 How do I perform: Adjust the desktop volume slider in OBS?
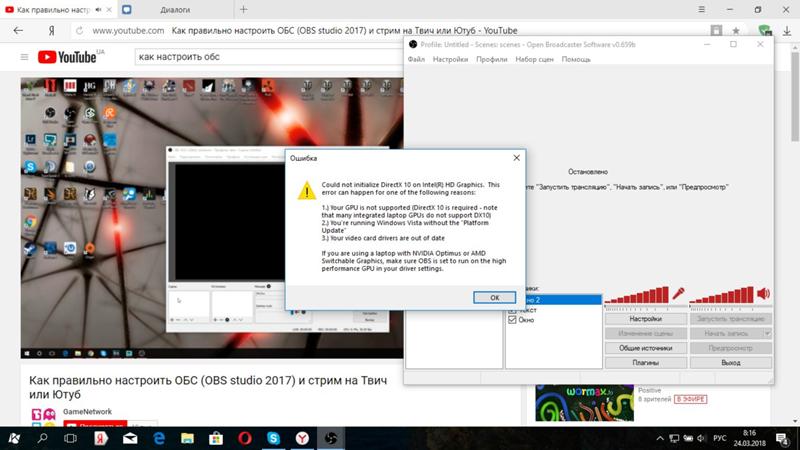pos(721,295)
